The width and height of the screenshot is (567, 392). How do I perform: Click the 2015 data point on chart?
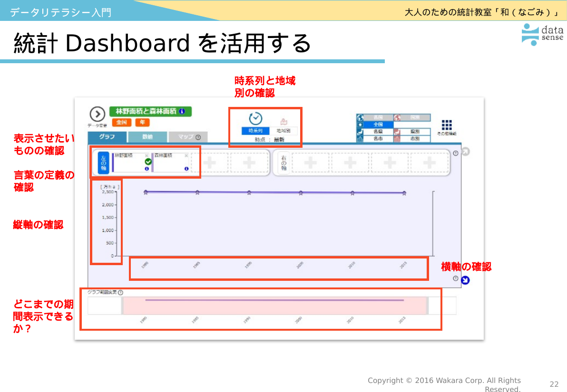(404, 193)
